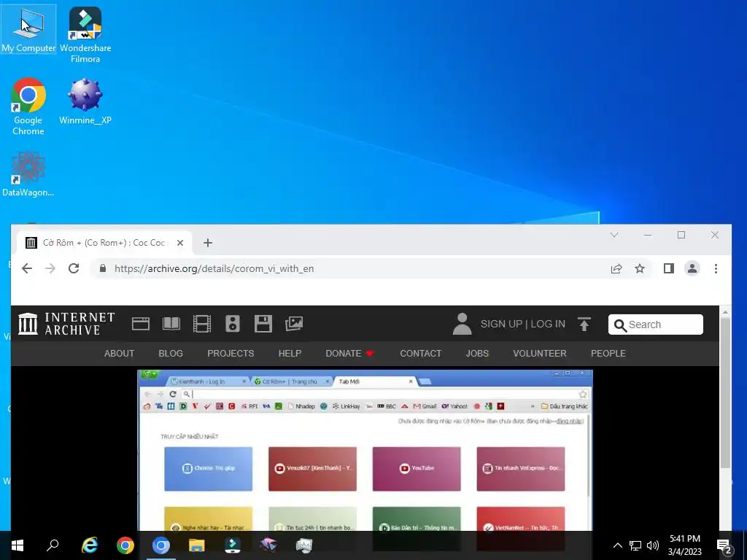Bookmark this tab with the star icon
This screenshot has width=747, height=560.
click(x=640, y=268)
